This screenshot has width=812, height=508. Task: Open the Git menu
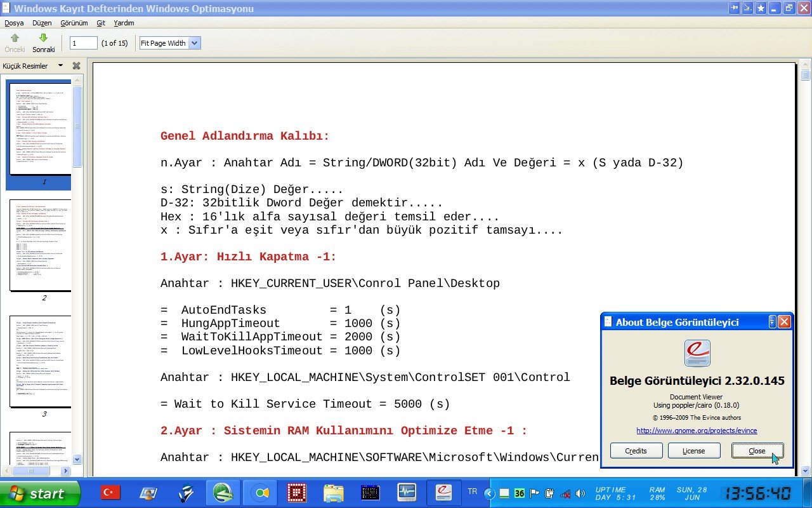[x=101, y=23]
